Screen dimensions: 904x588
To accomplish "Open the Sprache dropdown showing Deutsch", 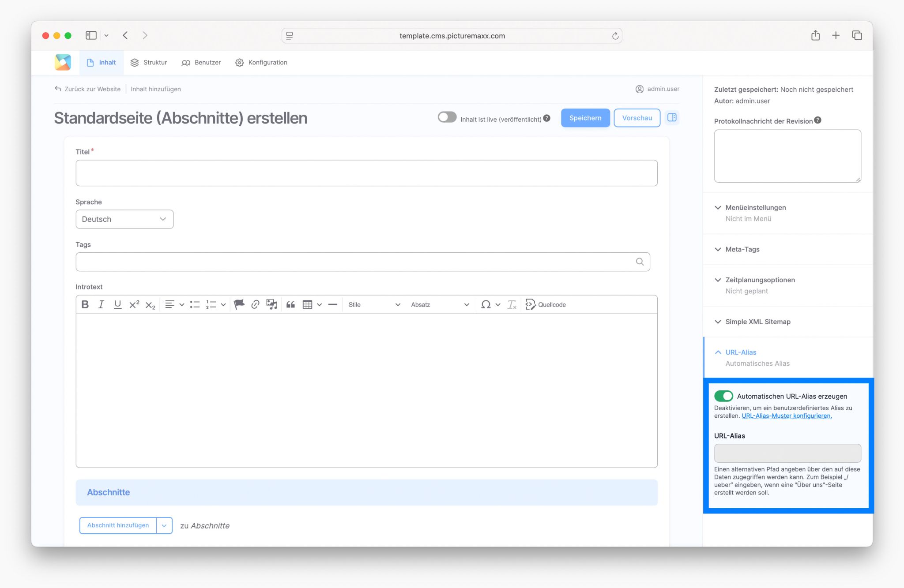I will click(x=124, y=219).
